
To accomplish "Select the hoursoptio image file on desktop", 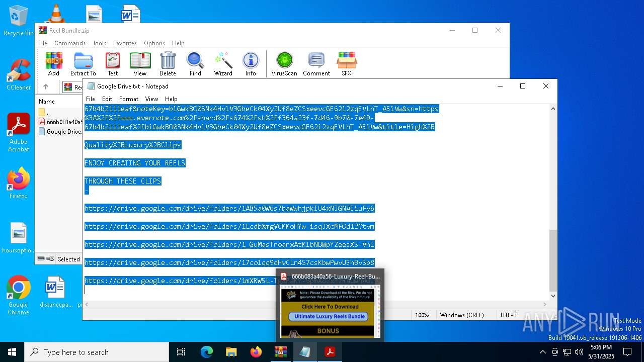I will pos(19,238).
